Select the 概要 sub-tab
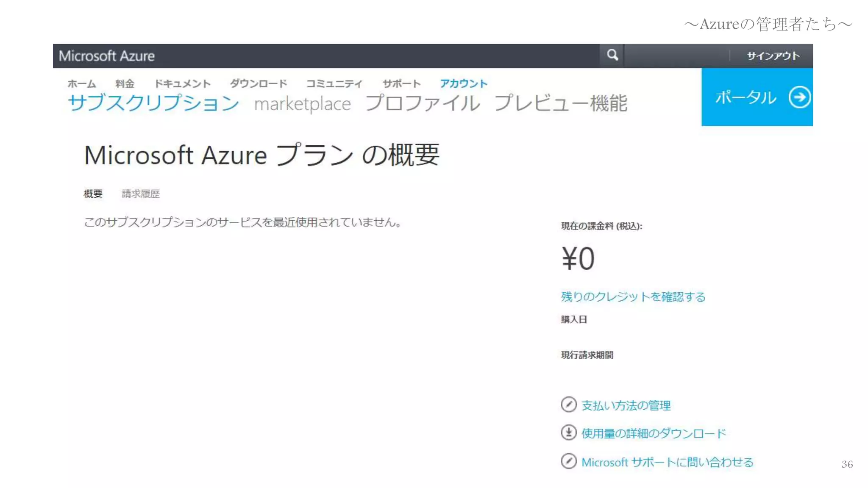The height and width of the screenshot is (488, 868). click(x=93, y=194)
